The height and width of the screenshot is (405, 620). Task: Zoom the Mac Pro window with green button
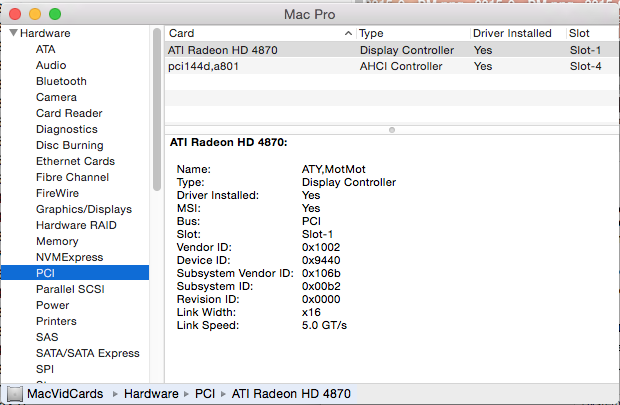(x=55, y=14)
